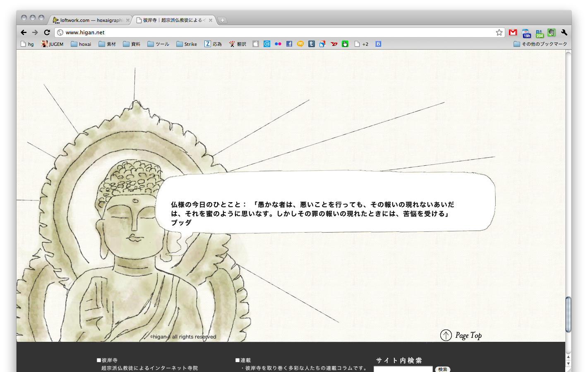Reload the current page

[x=47, y=32]
